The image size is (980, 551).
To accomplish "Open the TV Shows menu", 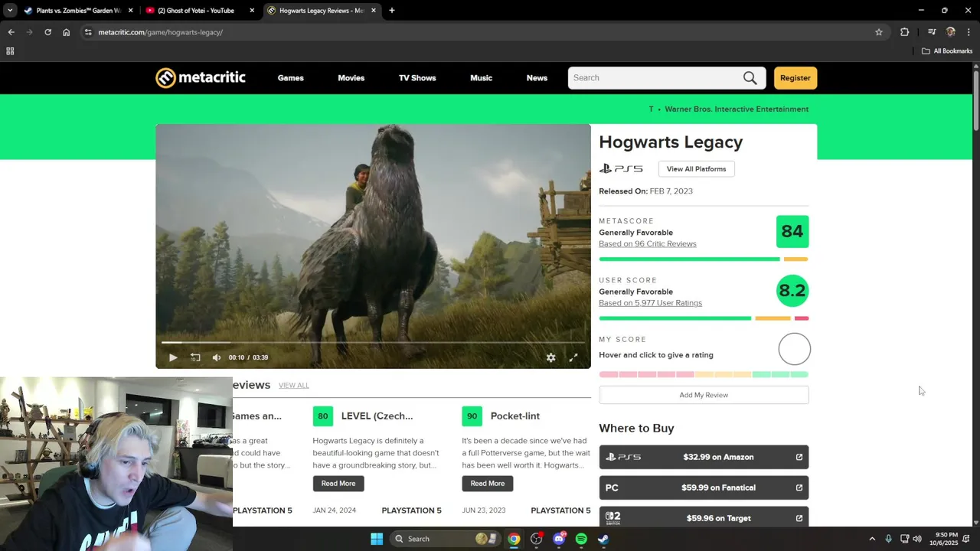I will coord(417,78).
